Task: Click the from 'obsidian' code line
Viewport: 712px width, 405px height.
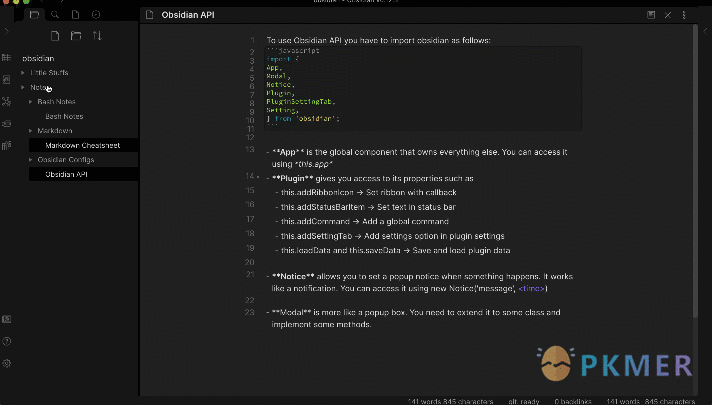Action: pos(303,119)
